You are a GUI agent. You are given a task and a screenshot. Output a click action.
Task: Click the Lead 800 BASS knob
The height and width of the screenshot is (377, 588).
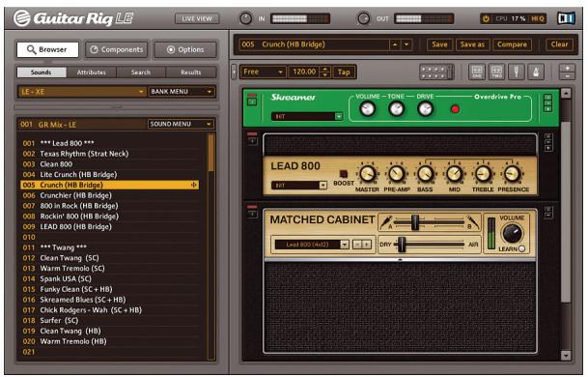click(x=425, y=173)
